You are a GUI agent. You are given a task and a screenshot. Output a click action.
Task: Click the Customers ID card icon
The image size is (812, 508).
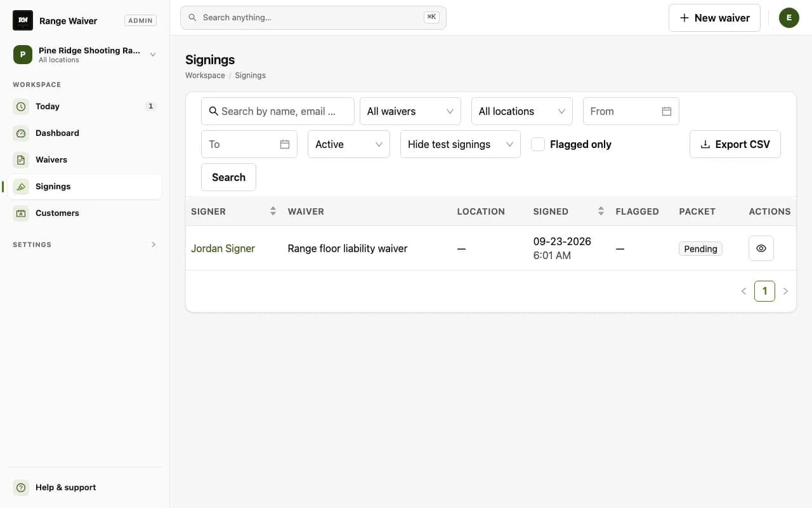[21, 213]
